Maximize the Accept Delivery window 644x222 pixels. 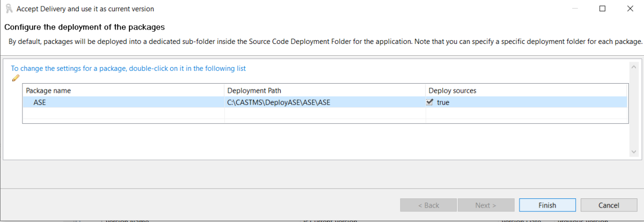pyautogui.click(x=602, y=9)
